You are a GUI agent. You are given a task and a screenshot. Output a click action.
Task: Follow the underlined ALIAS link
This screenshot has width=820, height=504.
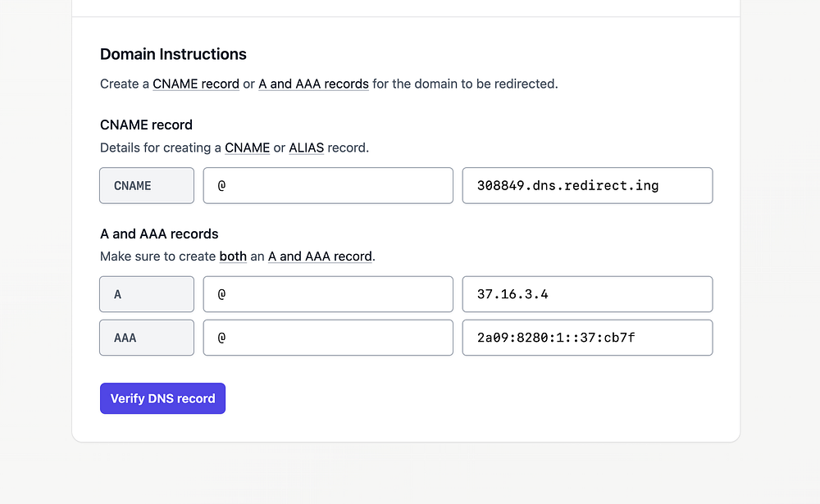click(x=307, y=148)
